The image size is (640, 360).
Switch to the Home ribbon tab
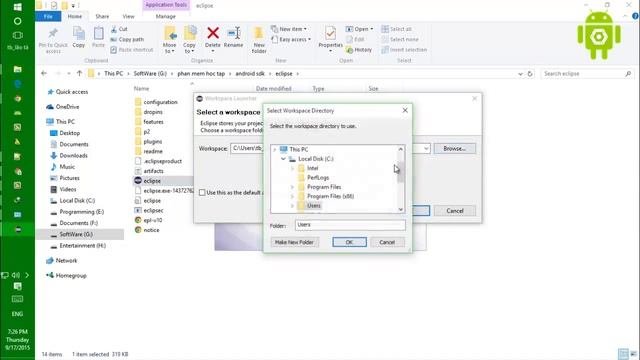(x=75, y=16)
